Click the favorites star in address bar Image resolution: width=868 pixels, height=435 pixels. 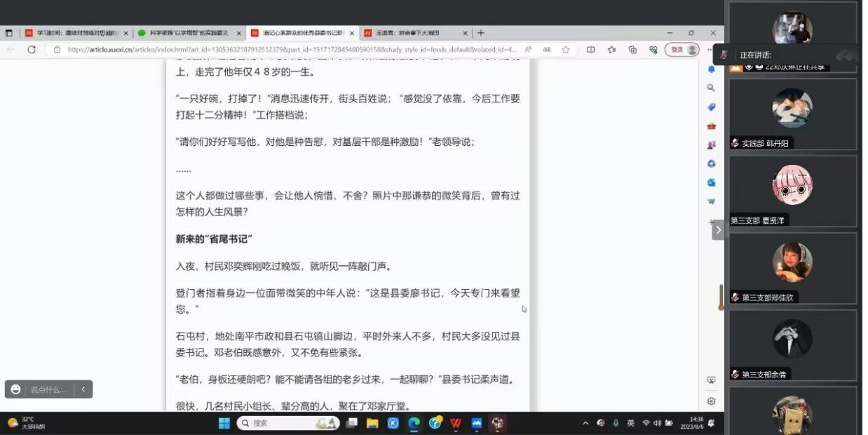[565, 50]
